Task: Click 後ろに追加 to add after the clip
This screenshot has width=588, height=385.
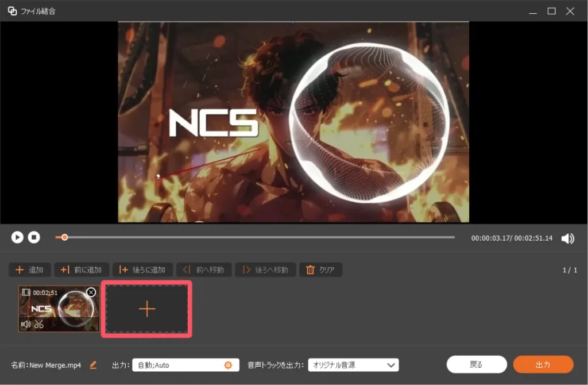Action: pos(143,270)
